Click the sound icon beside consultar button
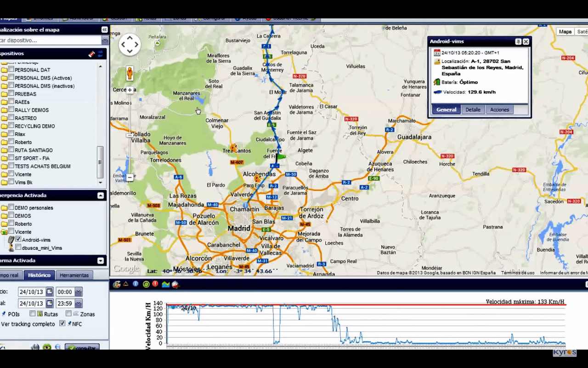The height and width of the screenshot is (368, 588). pyautogui.click(x=35, y=347)
